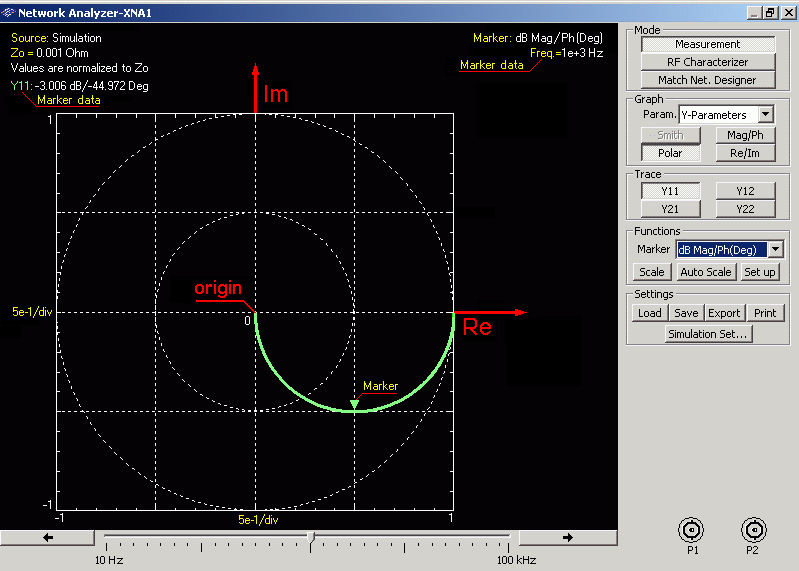Switch graph to Re/Im view
The image size is (799, 571).
coord(745,153)
